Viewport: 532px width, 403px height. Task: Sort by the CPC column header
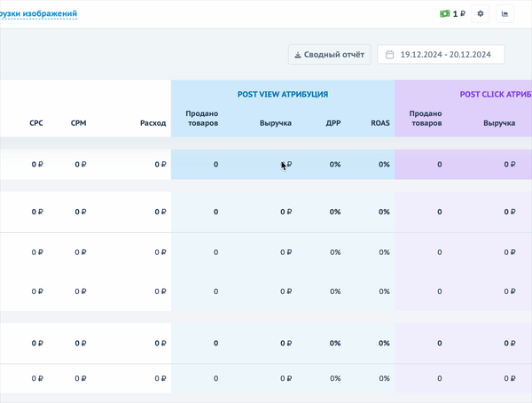36,123
